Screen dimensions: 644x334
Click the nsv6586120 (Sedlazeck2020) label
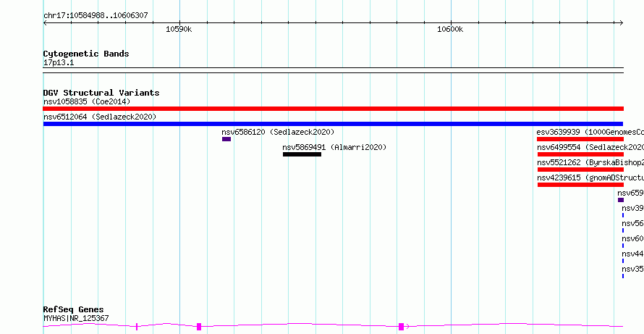click(x=278, y=132)
